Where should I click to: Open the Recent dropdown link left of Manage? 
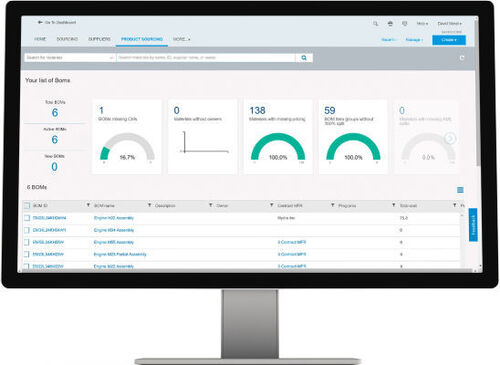coord(389,40)
